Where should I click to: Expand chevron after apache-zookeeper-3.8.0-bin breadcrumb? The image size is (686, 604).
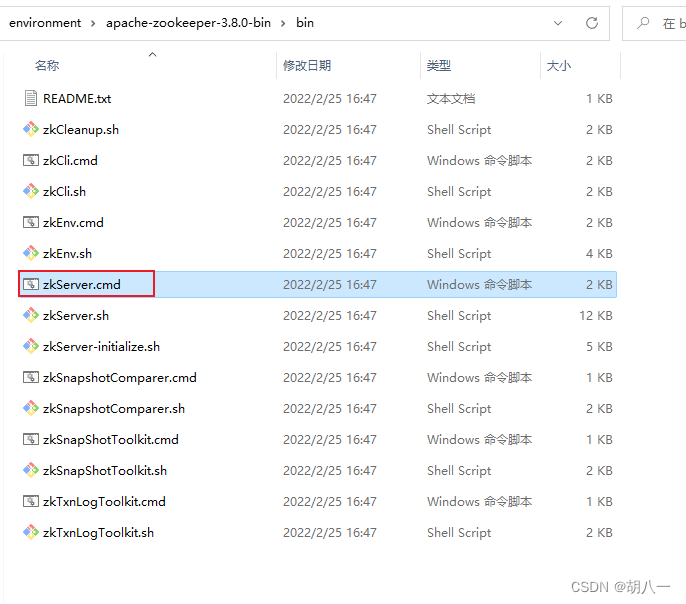(x=283, y=23)
